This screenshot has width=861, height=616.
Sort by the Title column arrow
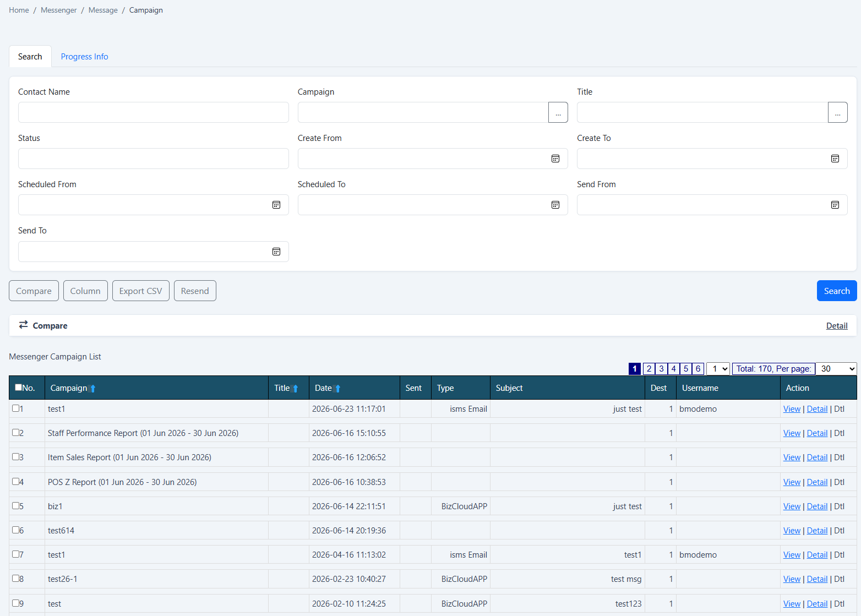tap(295, 389)
